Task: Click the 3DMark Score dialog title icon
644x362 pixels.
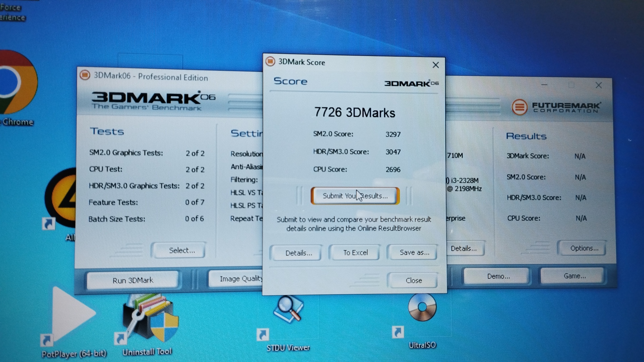Action: [x=270, y=62]
